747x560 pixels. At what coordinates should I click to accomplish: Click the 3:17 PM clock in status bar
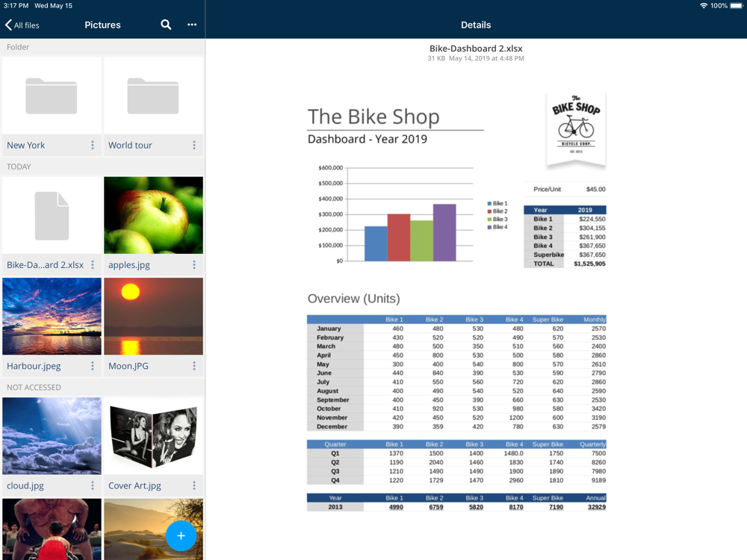click(16, 6)
